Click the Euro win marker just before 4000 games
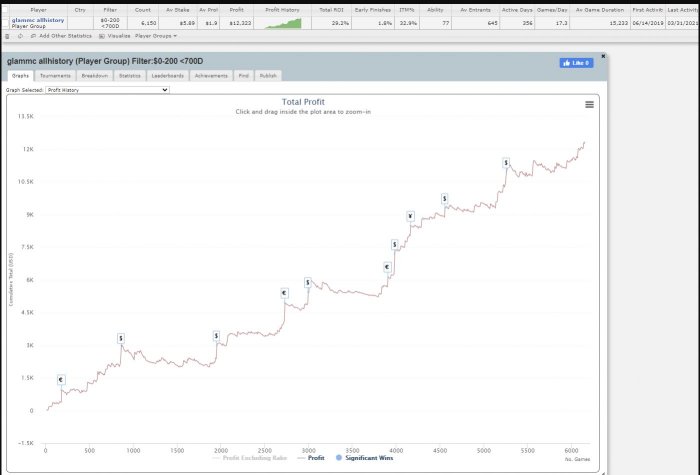 [x=387, y=267]
